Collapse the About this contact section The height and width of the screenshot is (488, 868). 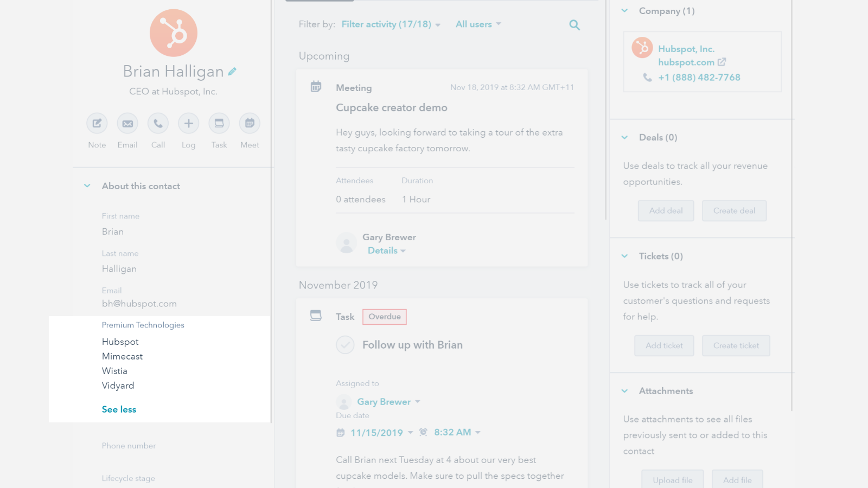(87, 186)
